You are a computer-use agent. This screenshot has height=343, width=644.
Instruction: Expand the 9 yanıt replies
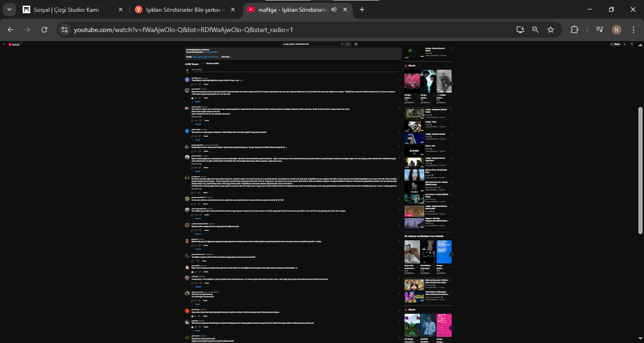(196, 102)
